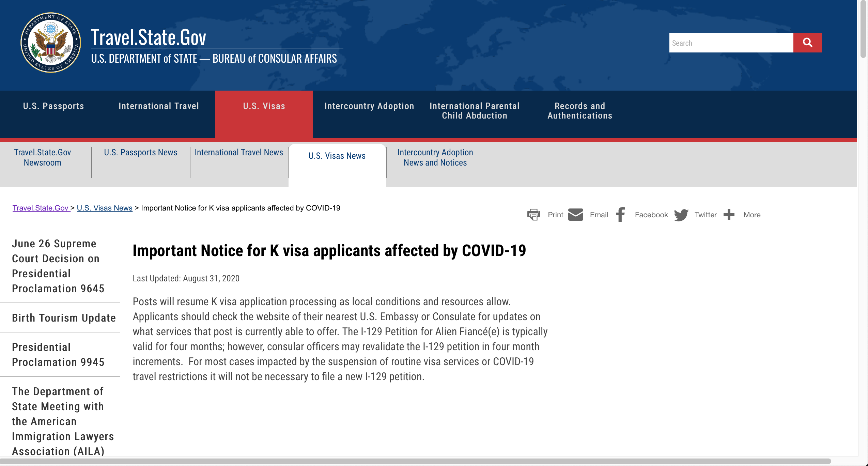Open Travel.State.Gov Newsroom tab
The width and height of the screenshot is (868, 466).
tap(43, 157)
